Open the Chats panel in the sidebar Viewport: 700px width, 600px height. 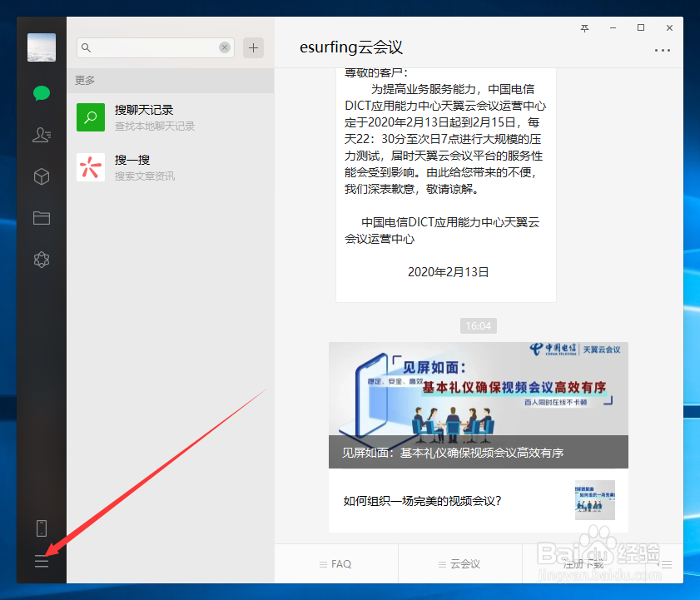point(42,94)
